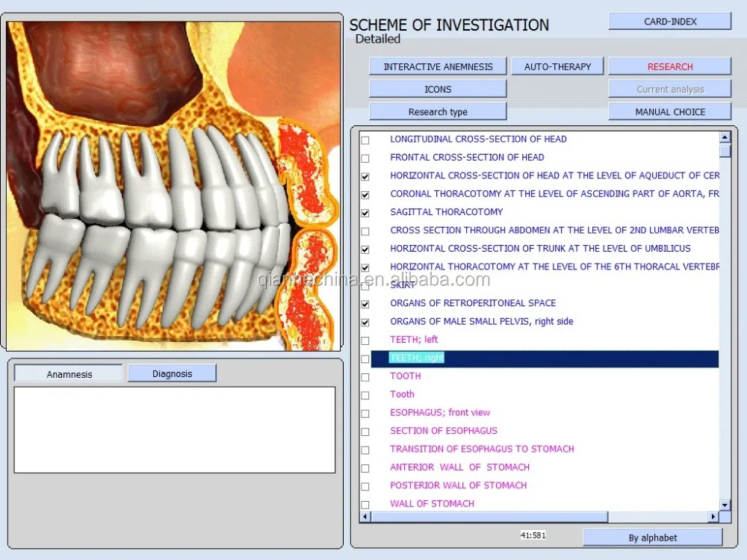
Task: Enable the TEETH; left checkbox
Action: coord(365,340)
